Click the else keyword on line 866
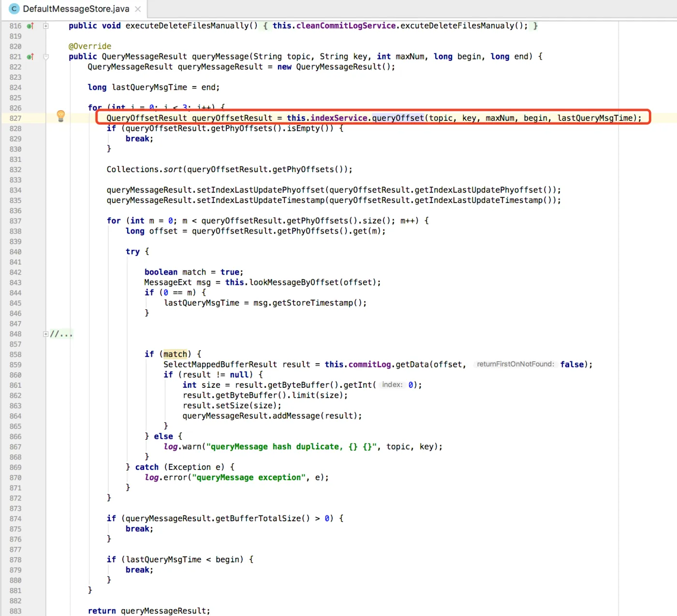677x616 pixels. tap(163, 436)
